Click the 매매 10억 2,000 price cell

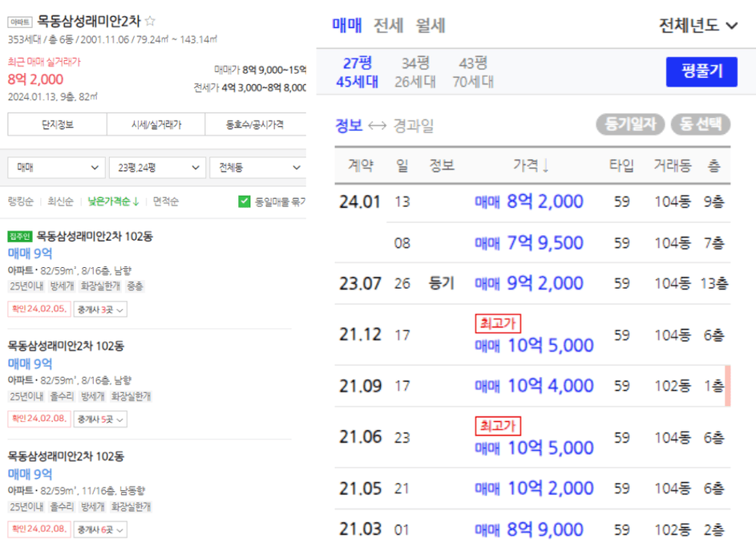tap(534, 489)
